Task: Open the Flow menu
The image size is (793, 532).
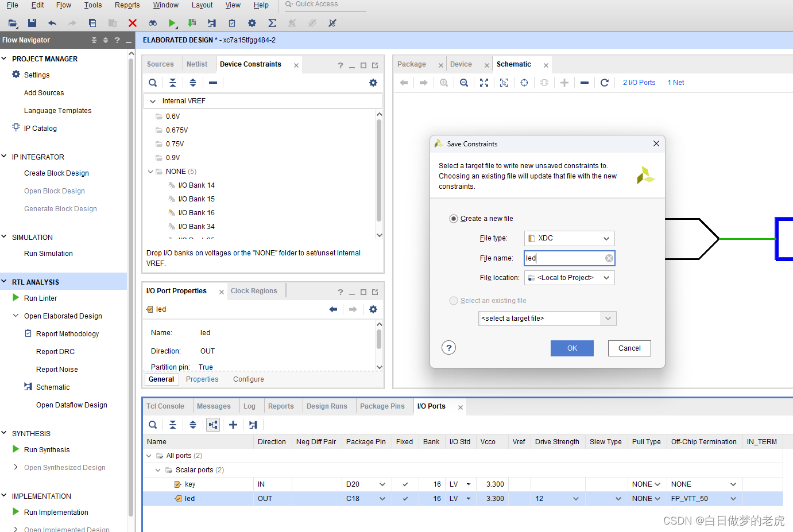Action: coord(64,5)
